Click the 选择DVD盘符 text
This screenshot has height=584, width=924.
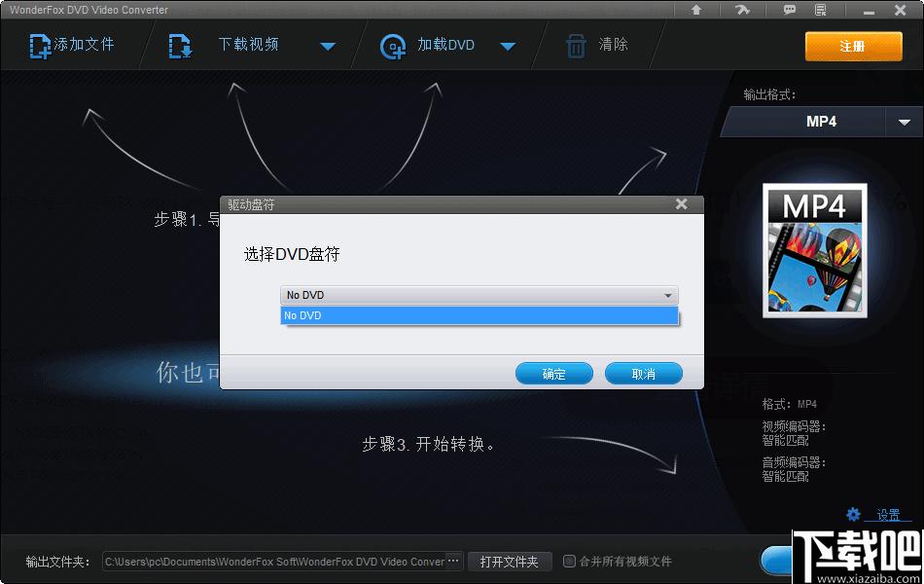[292, 254]
